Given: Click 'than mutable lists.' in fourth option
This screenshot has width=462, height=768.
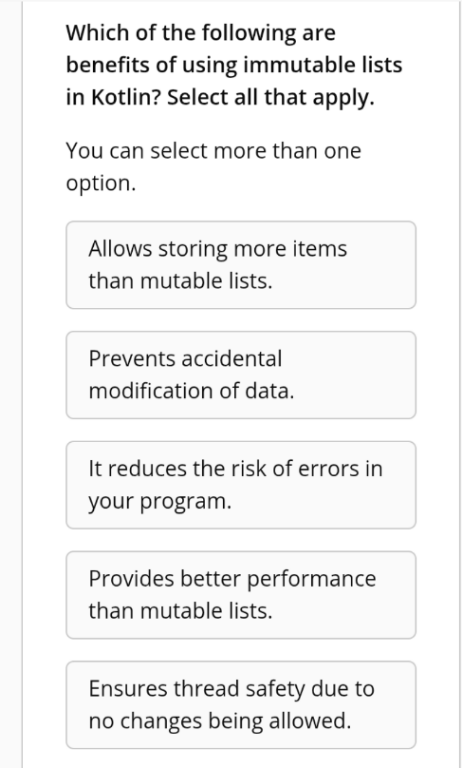Looking at the screenshot, I should [180, 611].
